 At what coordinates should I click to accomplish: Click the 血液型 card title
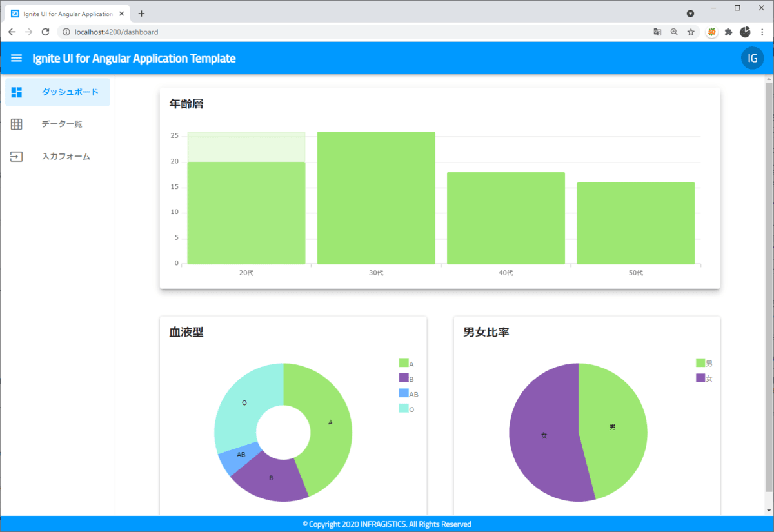pyautogui.click(x=186, y=332)
